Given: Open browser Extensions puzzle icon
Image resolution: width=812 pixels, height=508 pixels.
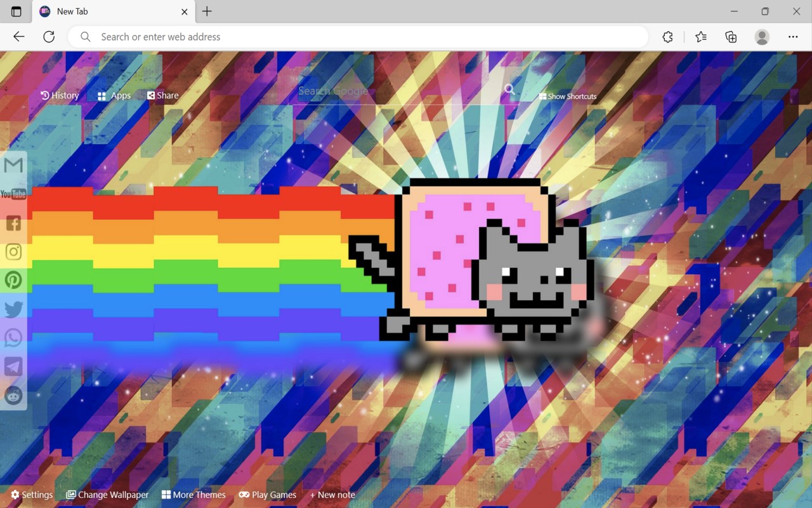Looking at the screenshot, I should click(667, 37).
